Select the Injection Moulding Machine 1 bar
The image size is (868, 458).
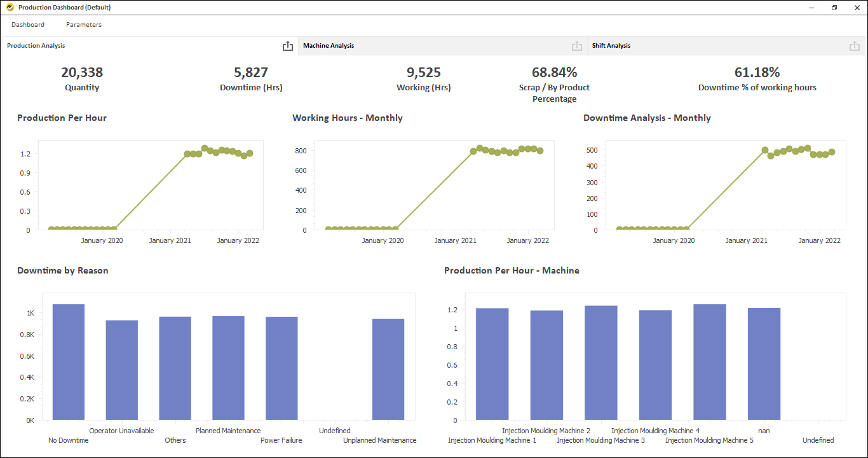(492, 364)
